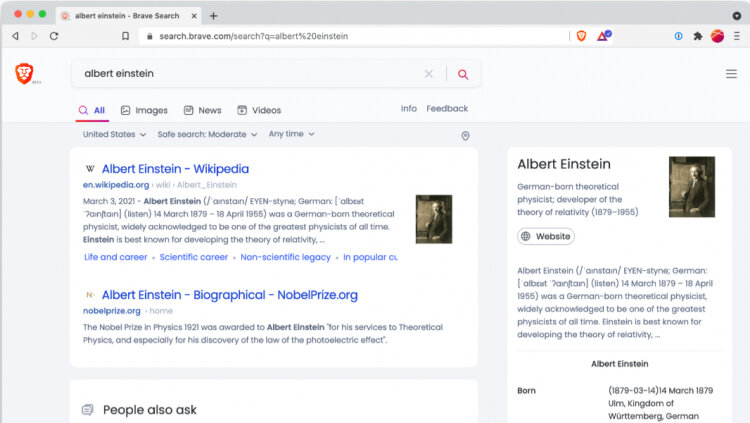Reload the page with the refresh icon

54,36
